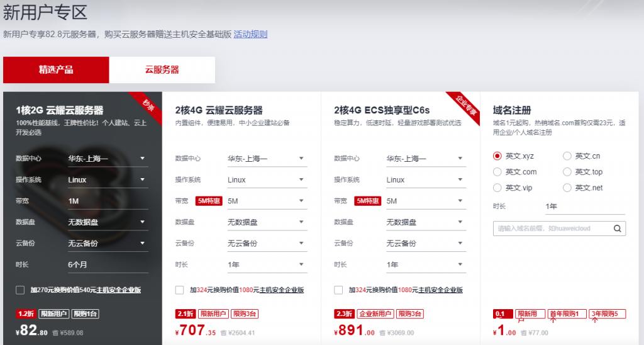Click the 2.3折 discount tag
Viewport: 644px width, 345px height.
(x=344, y=314)
